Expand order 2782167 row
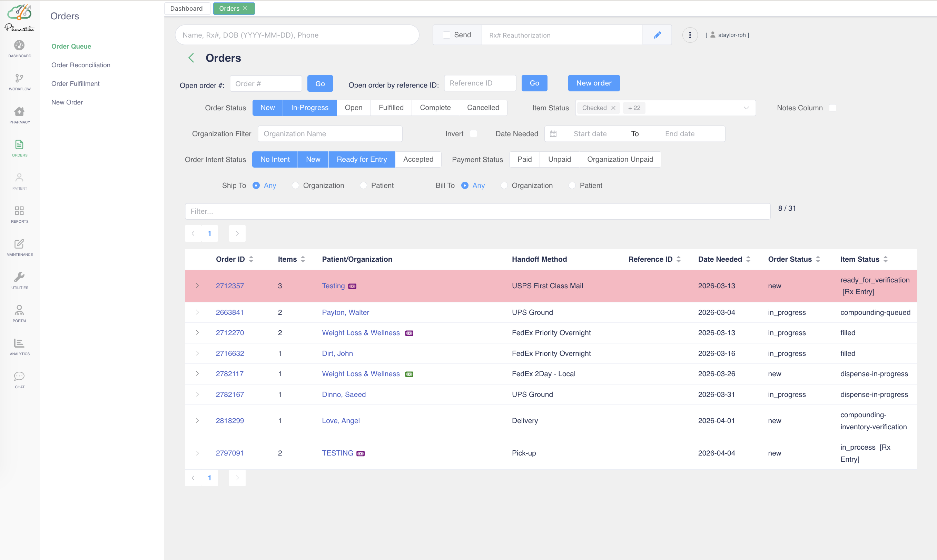The width and height of the screenshot is (937, 560). click(x=197, y=394)
